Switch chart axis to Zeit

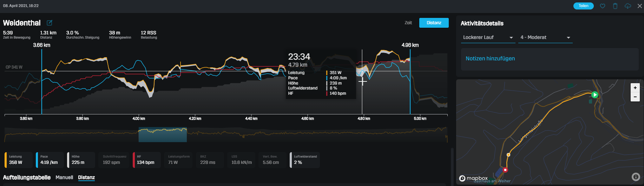click(x=408, y=23)
